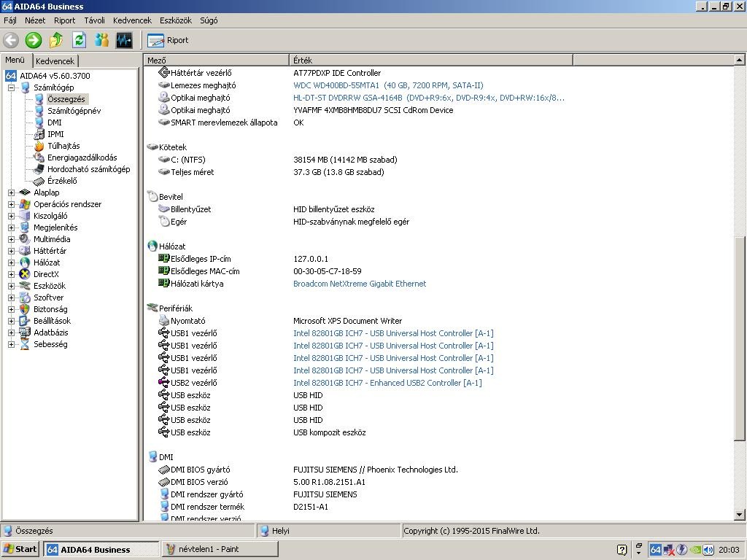The height and width of the screenshot is (560, 747).
Task: Click the AIDA64 tray icon
Action: click(656, 550)
